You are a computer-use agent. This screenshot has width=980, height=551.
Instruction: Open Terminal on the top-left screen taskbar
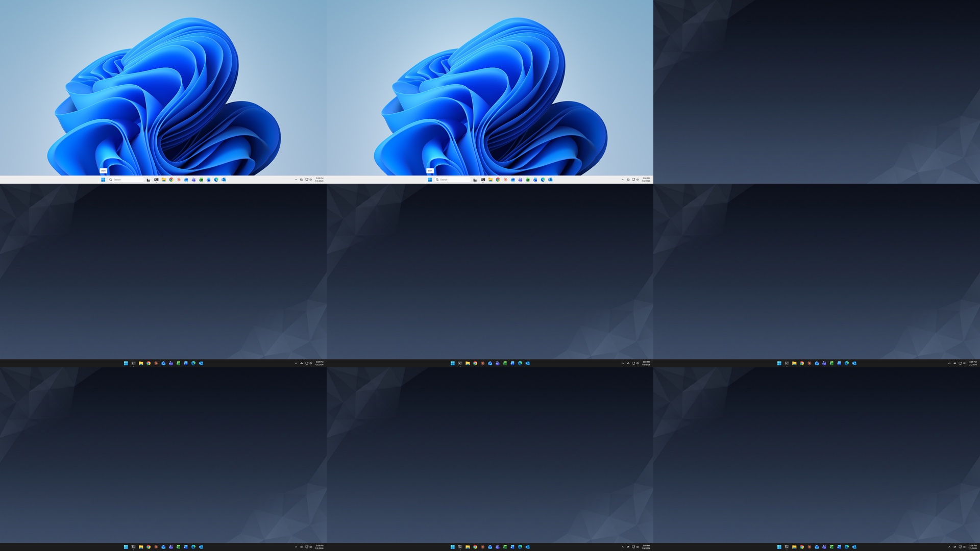(156, 180)
